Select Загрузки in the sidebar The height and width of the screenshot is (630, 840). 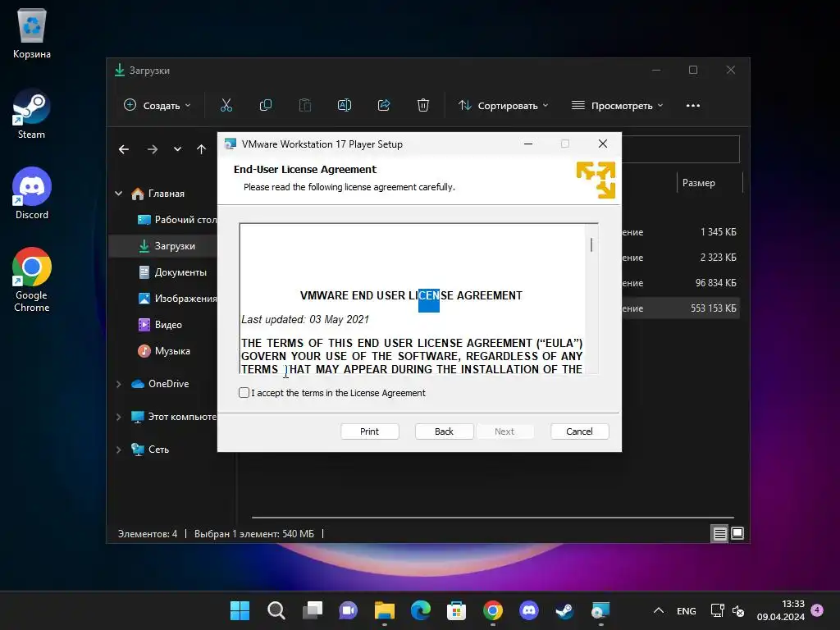click(x=163, y=246)
